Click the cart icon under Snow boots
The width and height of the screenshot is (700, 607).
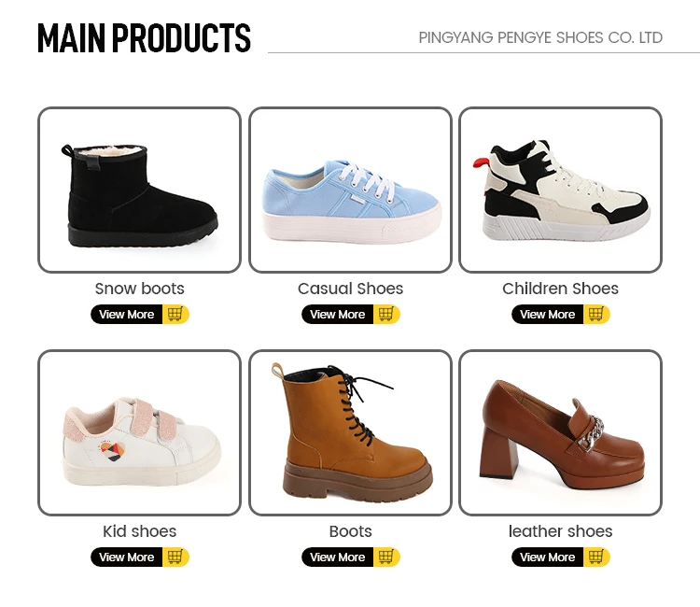click(175, 315)
